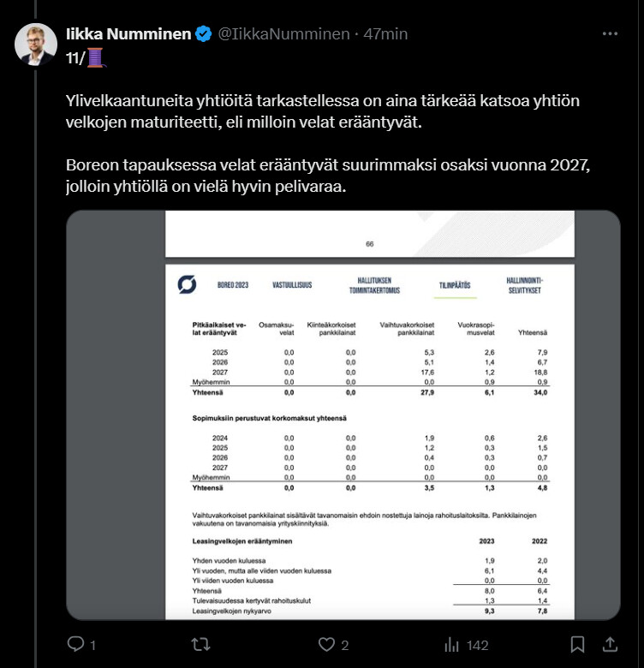This screenshot has height=668, width=644.
Task: Repost this tweet with retweet icon
Action: point(200,644)
